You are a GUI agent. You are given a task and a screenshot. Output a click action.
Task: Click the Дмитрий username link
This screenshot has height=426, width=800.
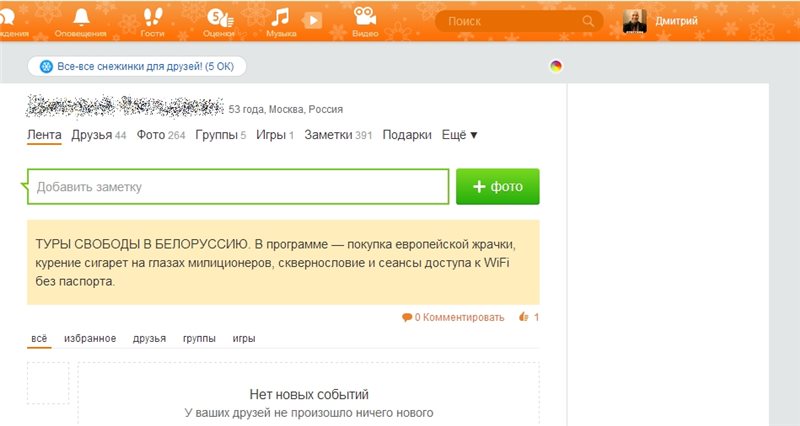[x=676, y=21]
